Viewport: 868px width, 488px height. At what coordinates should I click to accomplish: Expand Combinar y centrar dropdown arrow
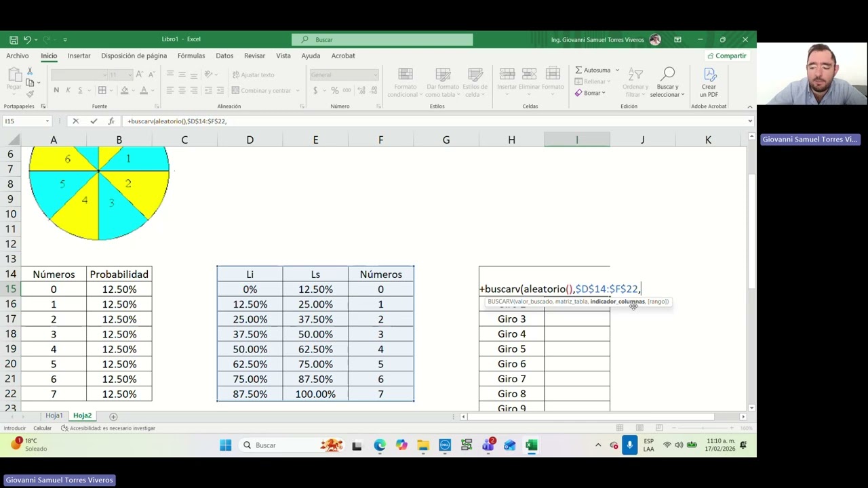(298, 90)
